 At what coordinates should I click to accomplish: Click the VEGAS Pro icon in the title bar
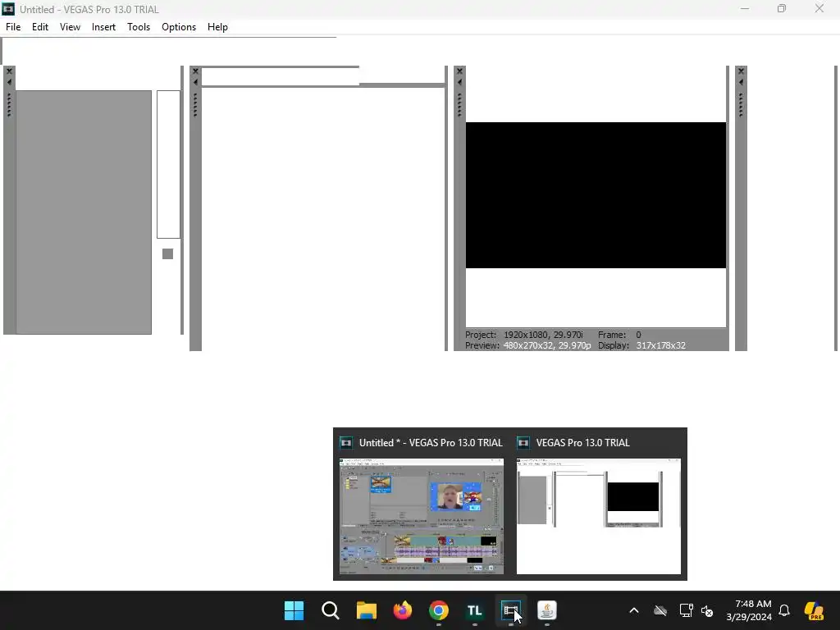8,9
